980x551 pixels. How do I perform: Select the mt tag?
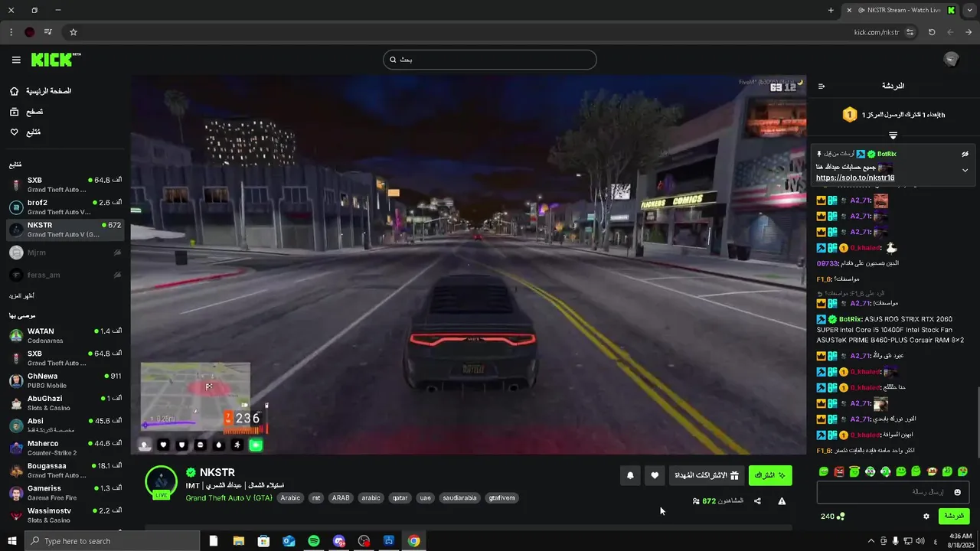coord(316,497)
